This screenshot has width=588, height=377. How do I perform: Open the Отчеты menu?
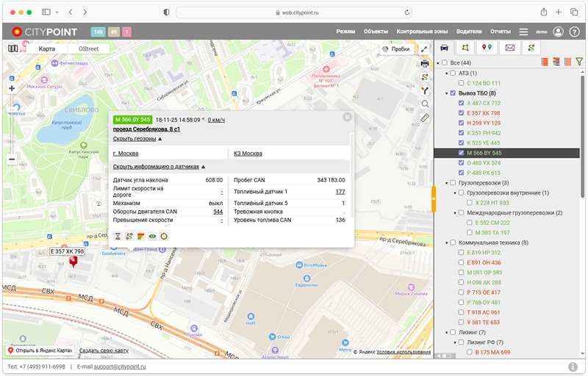500,32
